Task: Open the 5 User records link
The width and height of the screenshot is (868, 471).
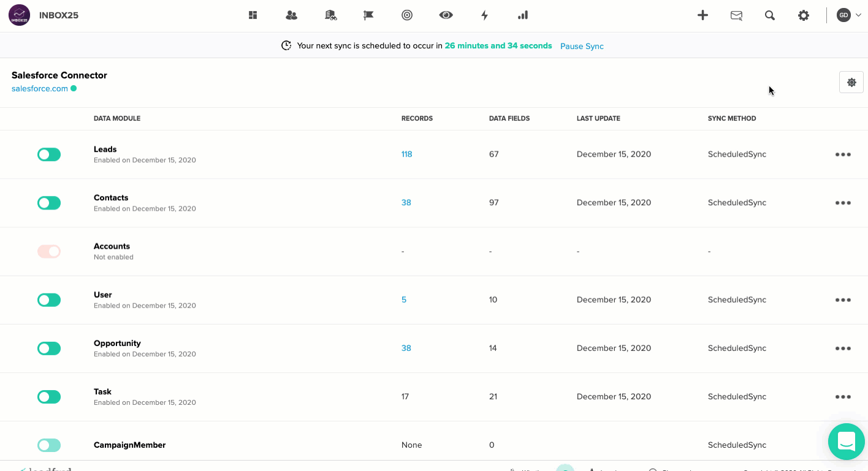Action: coord(404,300)
